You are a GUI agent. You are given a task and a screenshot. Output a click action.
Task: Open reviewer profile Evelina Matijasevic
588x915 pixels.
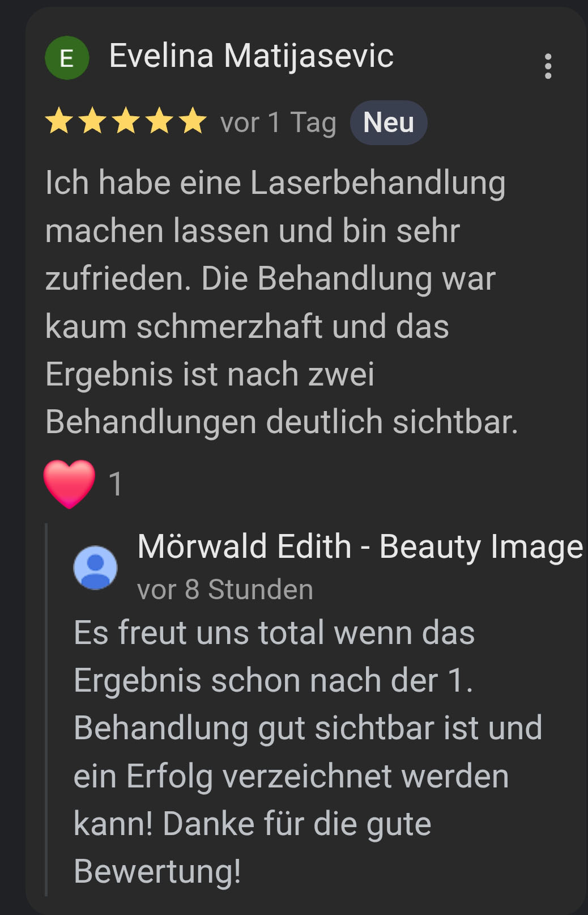251,57
